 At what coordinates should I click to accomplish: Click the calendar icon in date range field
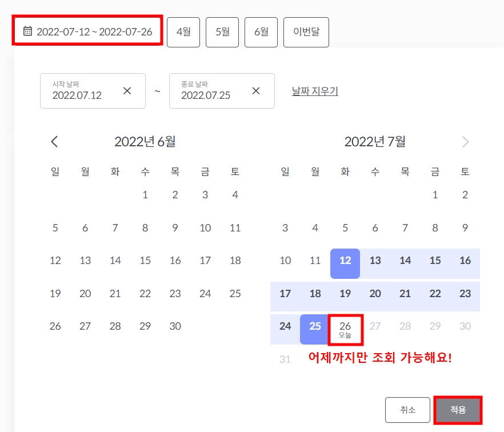click(27, 31)
